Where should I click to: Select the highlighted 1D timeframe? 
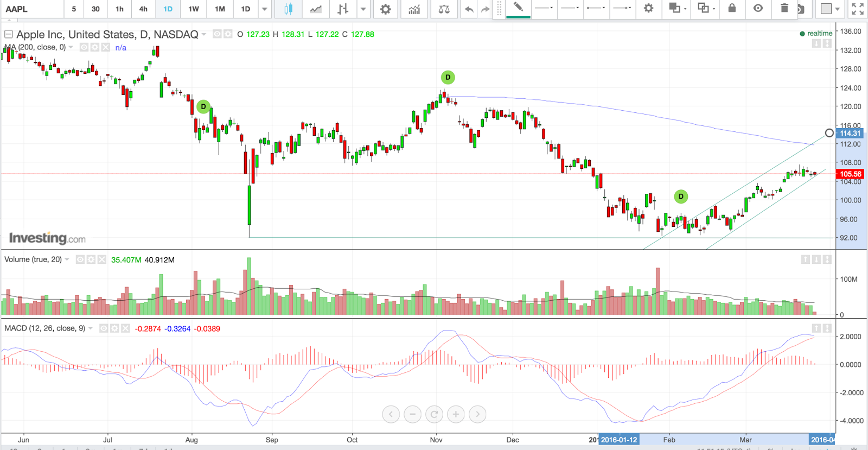(168, 9)
